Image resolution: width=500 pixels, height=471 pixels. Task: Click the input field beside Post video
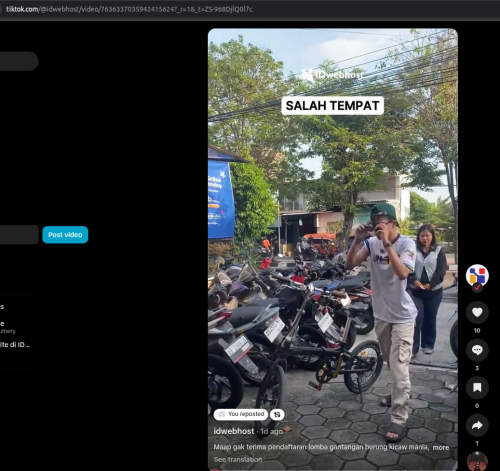(19, 235)
